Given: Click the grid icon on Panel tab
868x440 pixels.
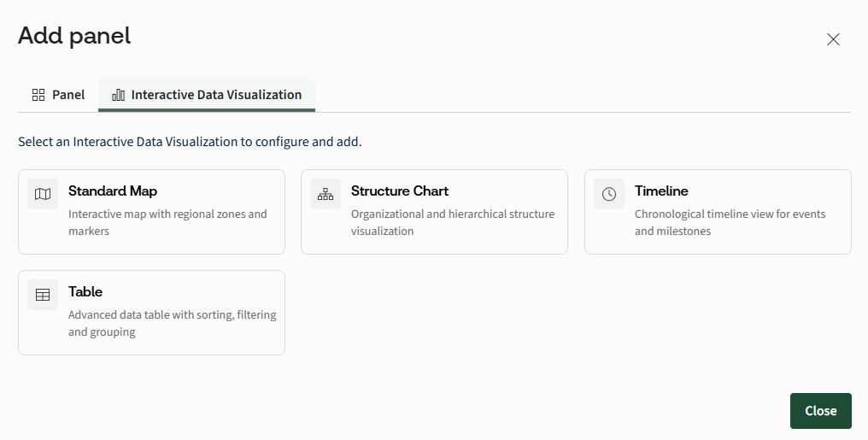Looking at the screenshot, I should tap(38, 95).
